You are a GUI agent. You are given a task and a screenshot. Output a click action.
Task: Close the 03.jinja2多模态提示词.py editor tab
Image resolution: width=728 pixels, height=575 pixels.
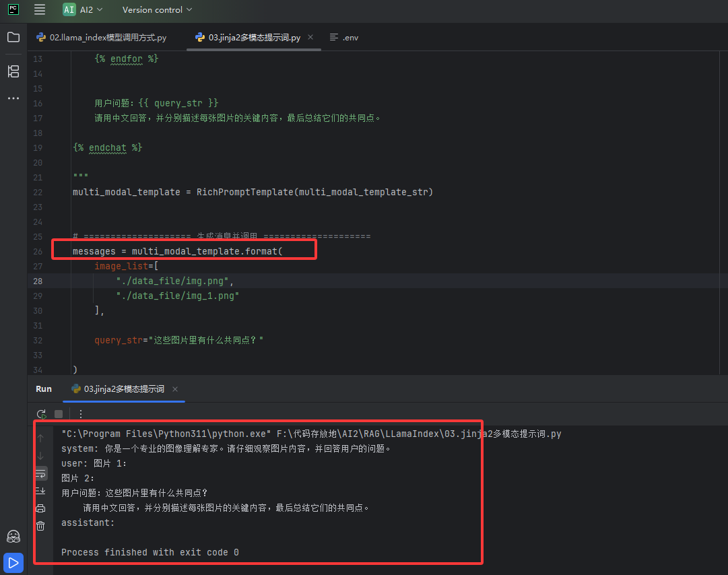310,37
